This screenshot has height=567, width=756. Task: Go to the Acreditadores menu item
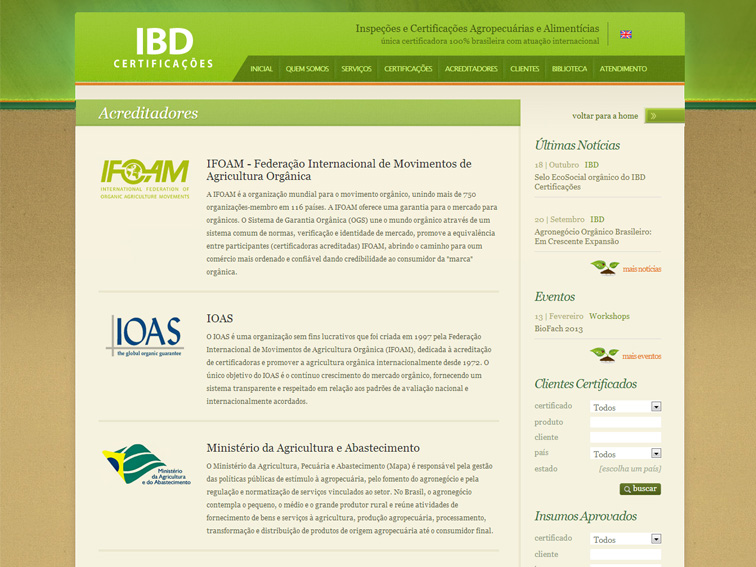coord(471,69)
